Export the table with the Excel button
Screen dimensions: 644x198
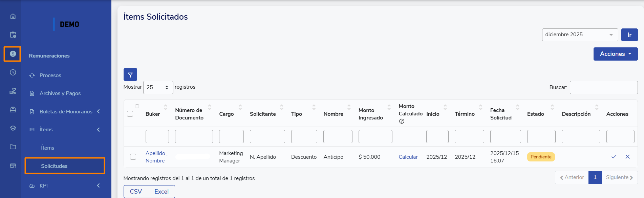pos(161,192)
